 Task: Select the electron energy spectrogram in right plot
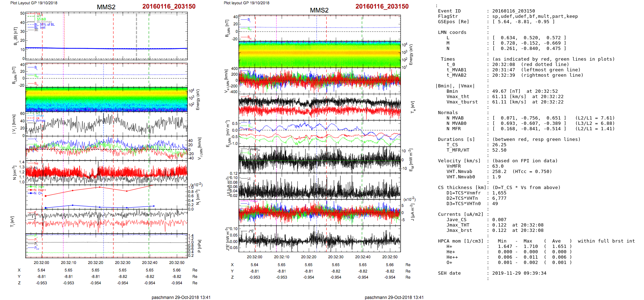tap(320, 54)
